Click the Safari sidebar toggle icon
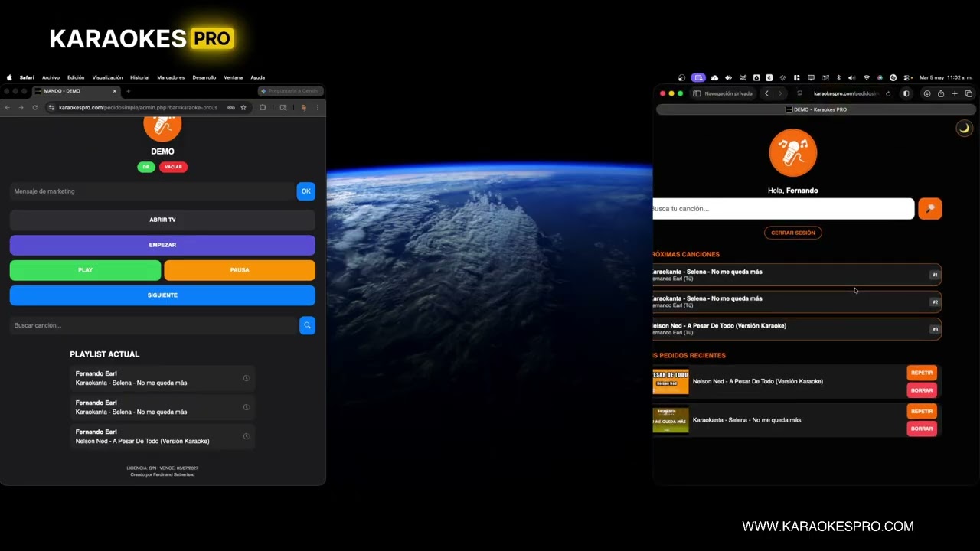The height and width of the screenshot is (551, 980). coord(697,93)
